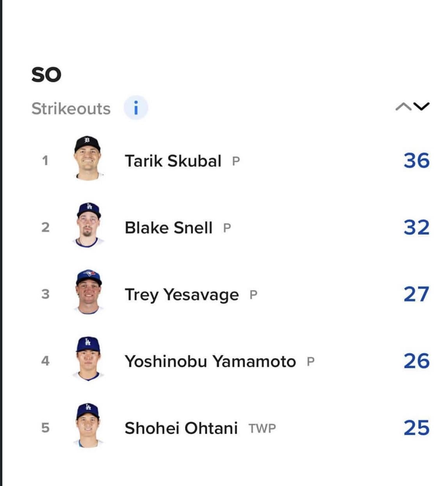View the Shohei Ohtani name link
The image size is (448, 486).
coord(181,428)
